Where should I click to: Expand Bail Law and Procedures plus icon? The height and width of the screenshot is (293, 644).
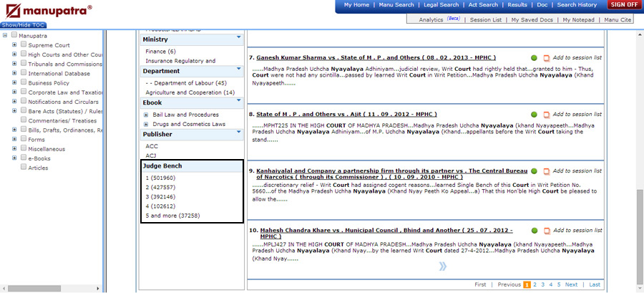[x=147, y=114]
